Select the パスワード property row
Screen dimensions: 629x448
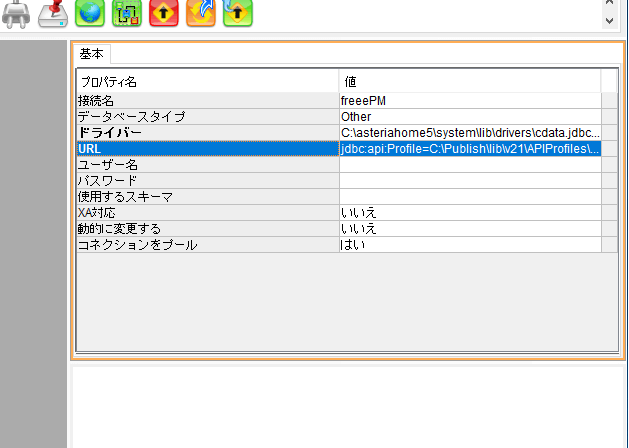(x=208, y=181)
